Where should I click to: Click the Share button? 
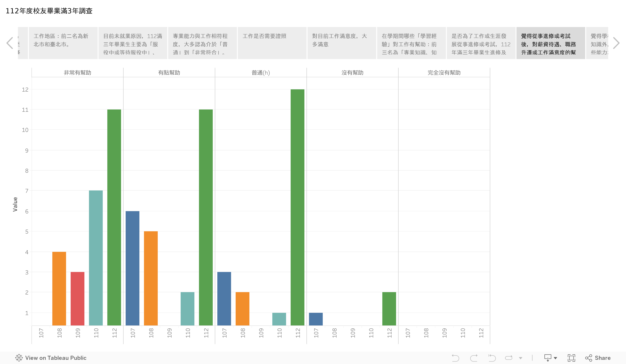[598, 358]
